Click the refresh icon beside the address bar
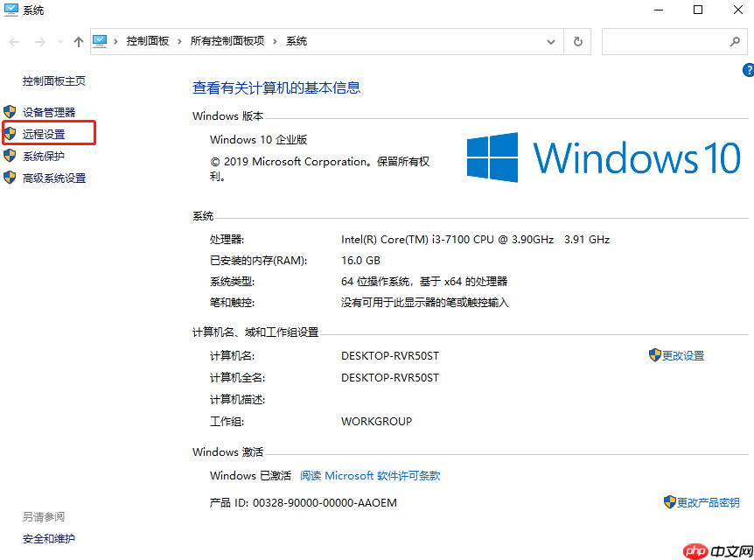 [x=576, y=41]
